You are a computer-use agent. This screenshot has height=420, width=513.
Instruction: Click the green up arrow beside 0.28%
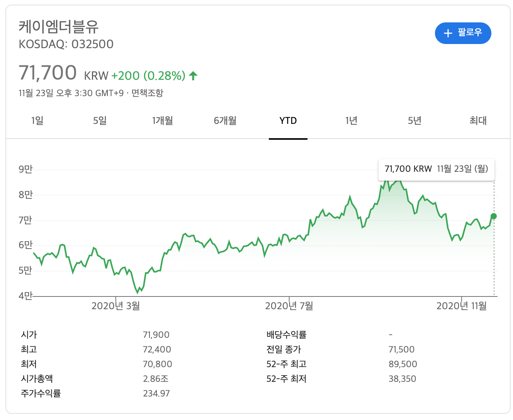pyautogui.click(x=193, y=76)
